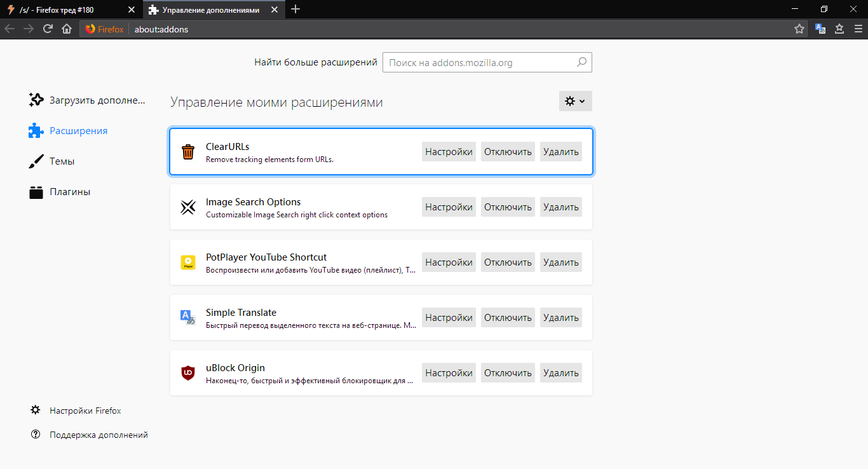The image size is (868, 469).
Task: Click the forward navigation arrow
Action: click(x=29, y=29)
